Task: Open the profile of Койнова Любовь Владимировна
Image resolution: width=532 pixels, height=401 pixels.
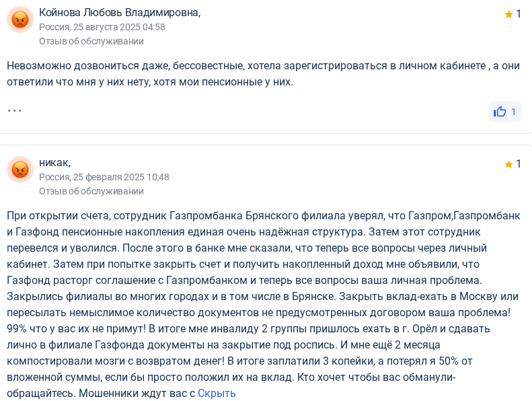Action: tap(120, 12)
